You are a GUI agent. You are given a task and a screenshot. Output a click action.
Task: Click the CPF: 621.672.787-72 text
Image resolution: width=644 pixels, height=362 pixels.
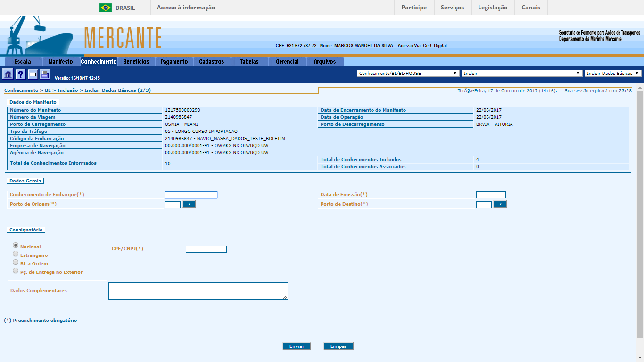tap(296, 46)
